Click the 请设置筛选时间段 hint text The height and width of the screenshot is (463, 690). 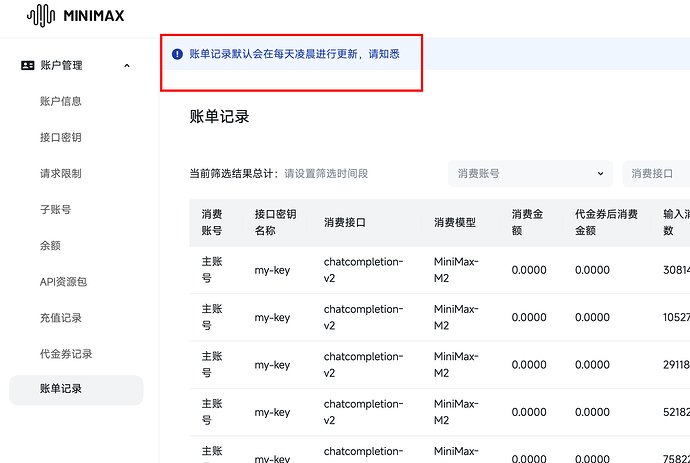[x=326, y=173]
